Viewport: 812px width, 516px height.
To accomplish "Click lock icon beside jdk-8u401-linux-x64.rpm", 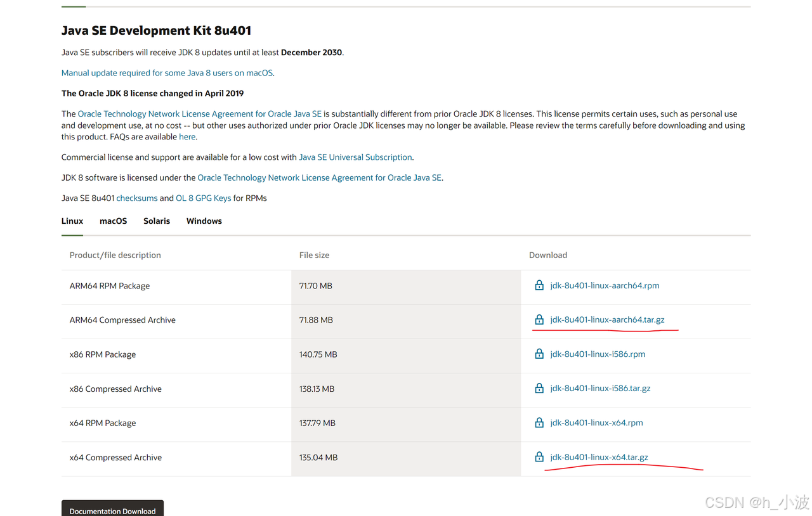I will point(539,422).
